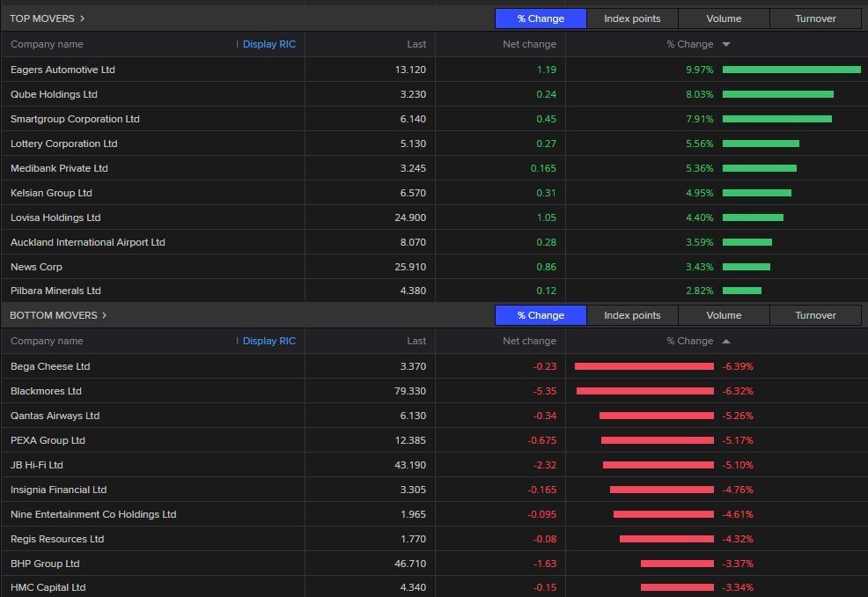Click the 9.97% change value
This screenshot has width=868, height=597.
(700, 70)
